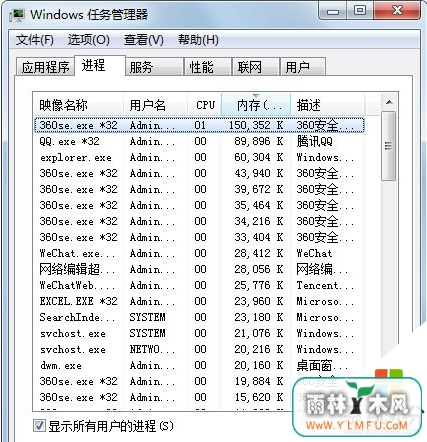The image size is (427, 442).
Task: Sort by 内存 column header
Action: tap(256, 105)
